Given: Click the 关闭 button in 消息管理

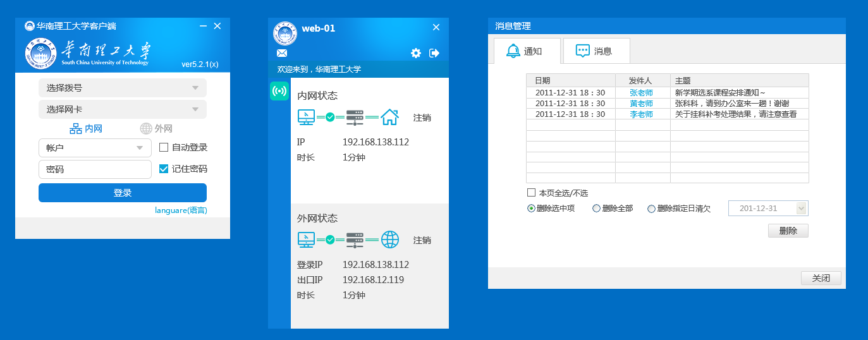Looking at the screenshot, I should (821, 278).
